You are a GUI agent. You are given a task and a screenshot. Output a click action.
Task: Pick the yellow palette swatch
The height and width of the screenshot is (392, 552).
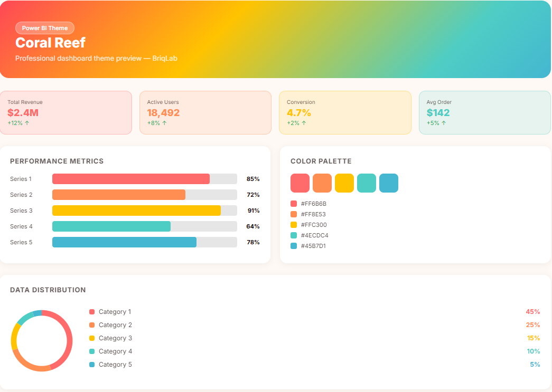click(344, 183)
